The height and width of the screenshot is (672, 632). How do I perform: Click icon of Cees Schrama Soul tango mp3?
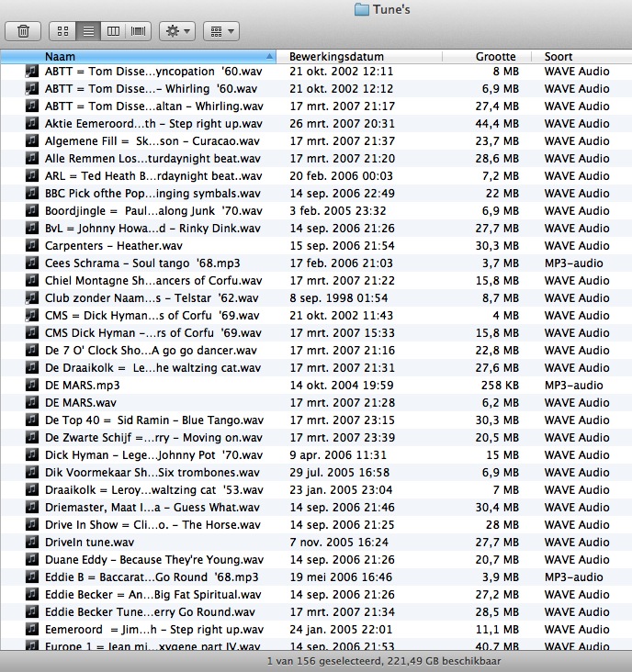pos(31,263)
